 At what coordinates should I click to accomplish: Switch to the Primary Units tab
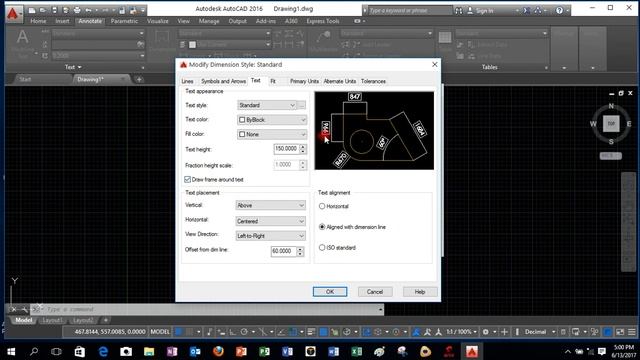click(304, 81)
